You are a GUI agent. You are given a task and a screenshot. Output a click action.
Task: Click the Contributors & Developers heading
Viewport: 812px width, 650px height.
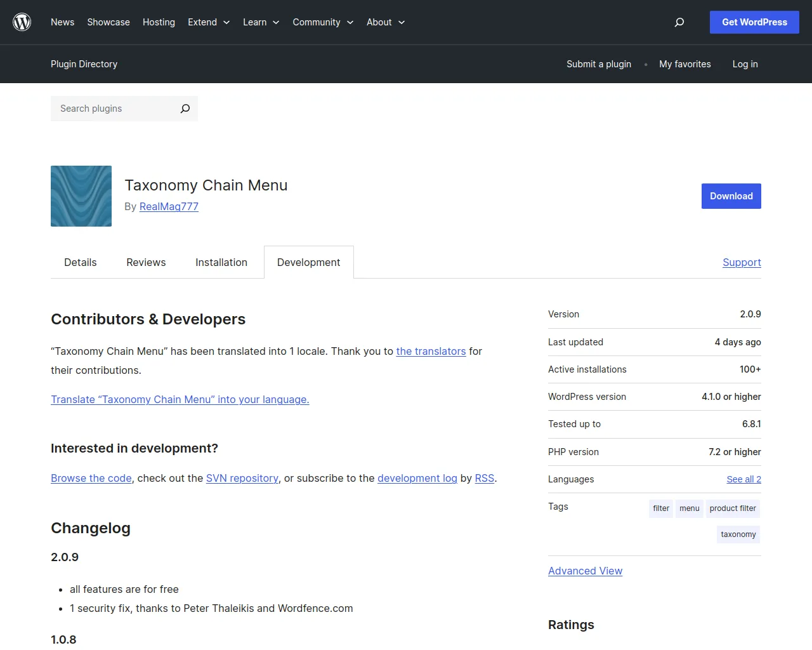[x=148, y=319]
